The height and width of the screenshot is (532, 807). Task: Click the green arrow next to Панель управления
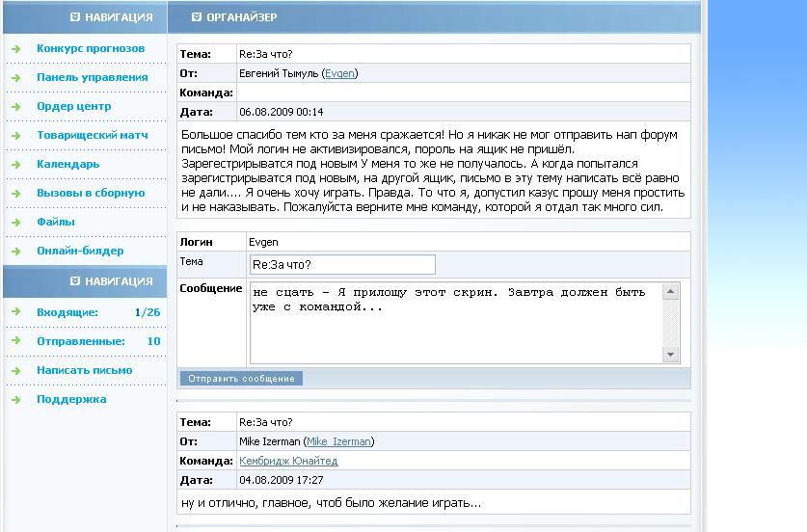pyautogui.click(x=16, y=78)
